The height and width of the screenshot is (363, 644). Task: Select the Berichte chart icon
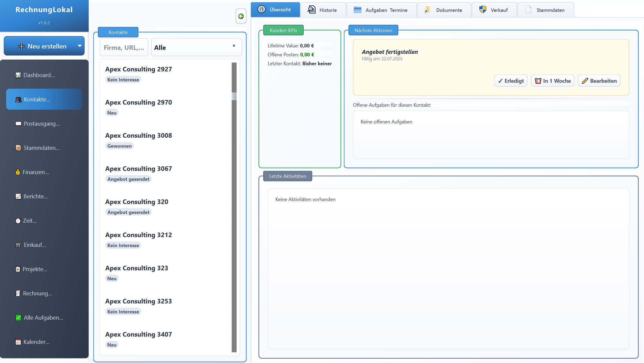tap(18, 196)
